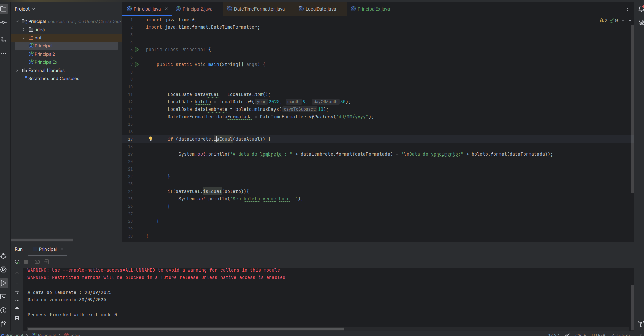Open the Debug tool window icon
Viewport: 644px width, 336px height.
(3, 256)
